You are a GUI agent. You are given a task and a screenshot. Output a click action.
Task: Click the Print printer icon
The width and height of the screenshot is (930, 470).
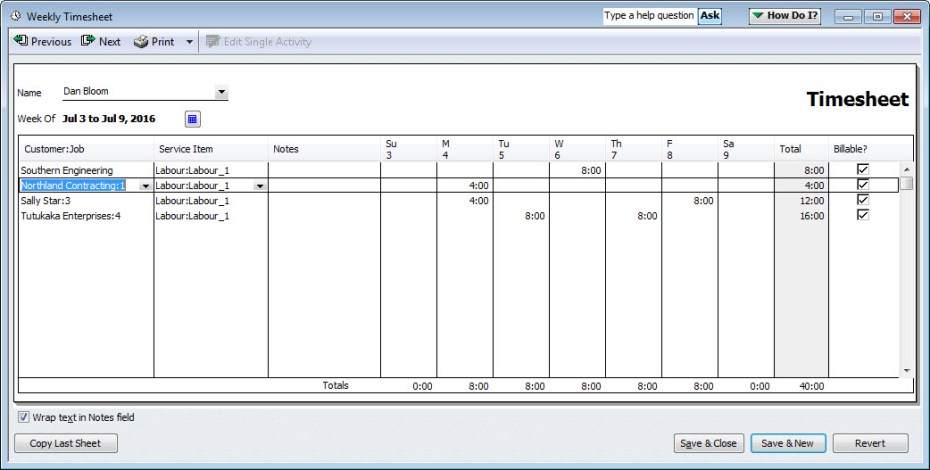pyautogui.click(x=141, y=42)
